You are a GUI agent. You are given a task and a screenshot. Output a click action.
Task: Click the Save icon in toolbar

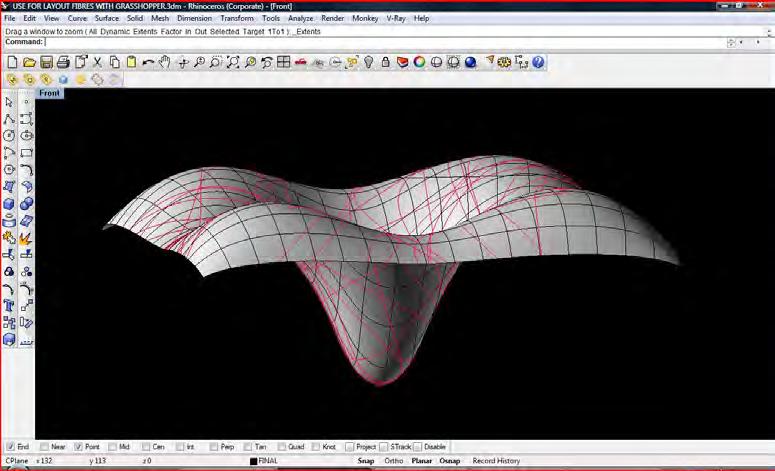[x=47, y=62]
